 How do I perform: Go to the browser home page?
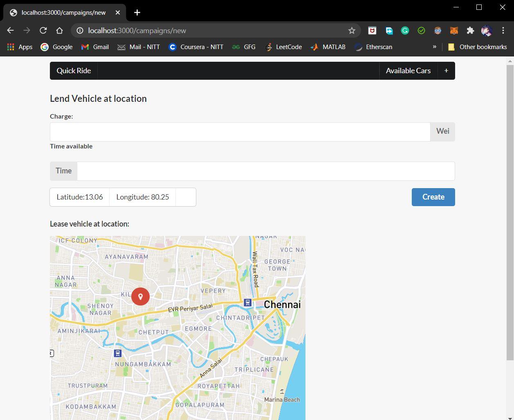coord(59,31)
